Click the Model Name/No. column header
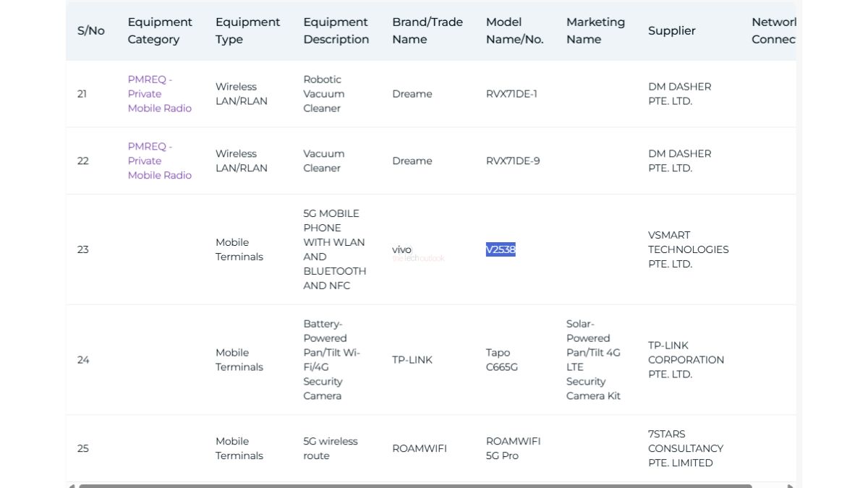 (514, 30)
